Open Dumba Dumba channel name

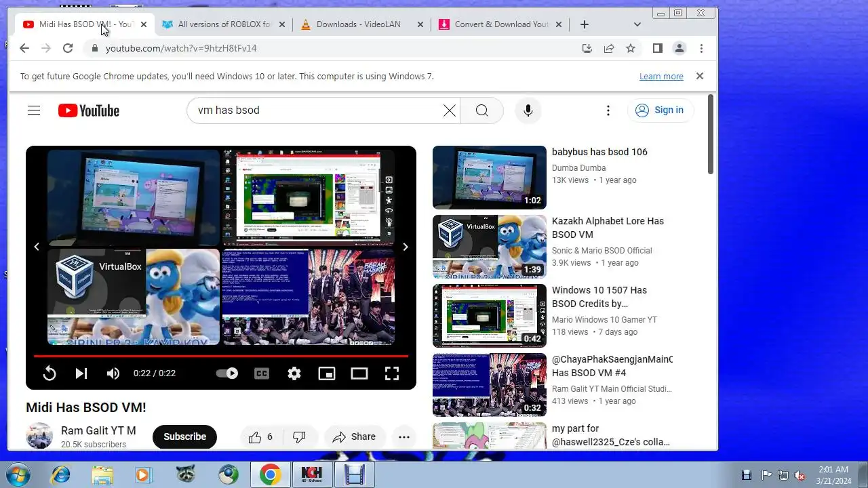pos(578,168)
